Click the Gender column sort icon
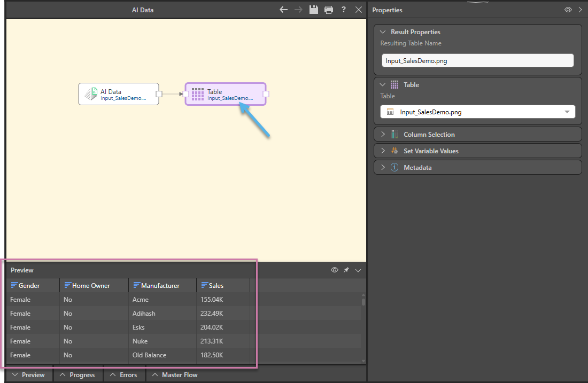This screenshot has width=588, height=383. [14, 286]
